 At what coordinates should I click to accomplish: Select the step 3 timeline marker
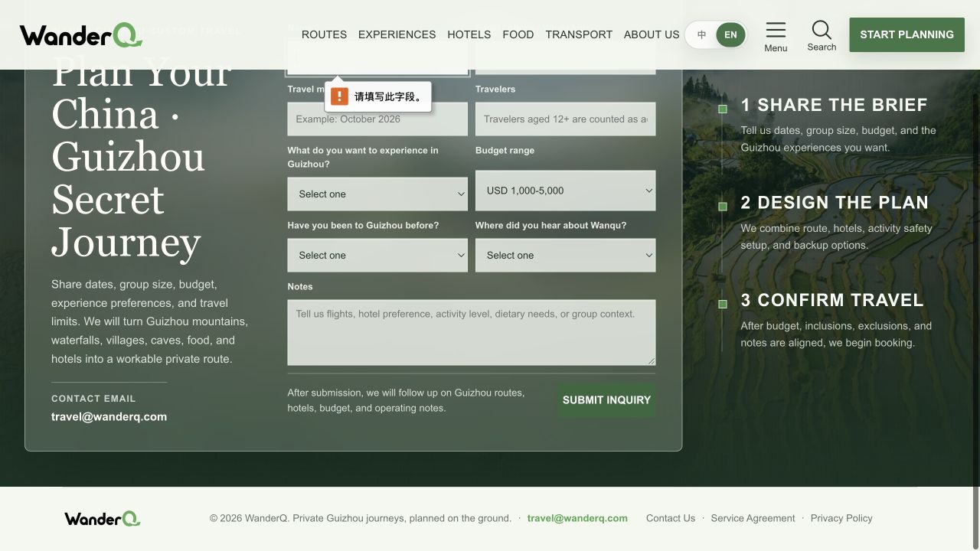[723, 305]
